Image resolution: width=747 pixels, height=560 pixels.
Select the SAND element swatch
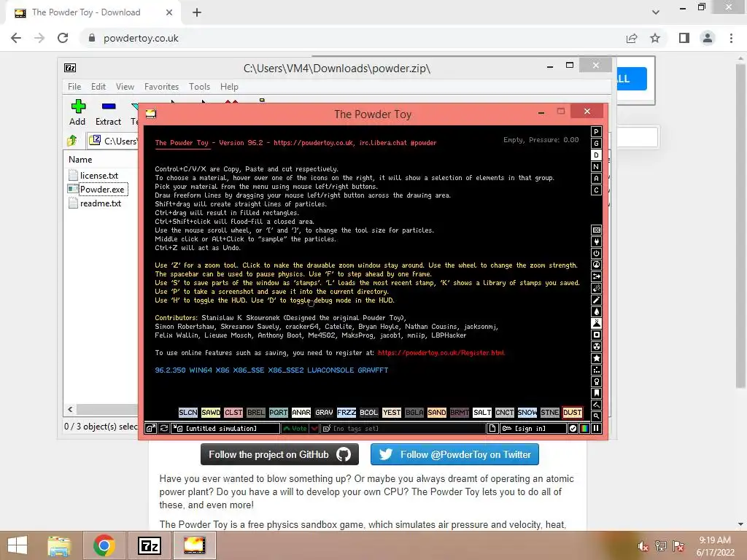[436, 413]
